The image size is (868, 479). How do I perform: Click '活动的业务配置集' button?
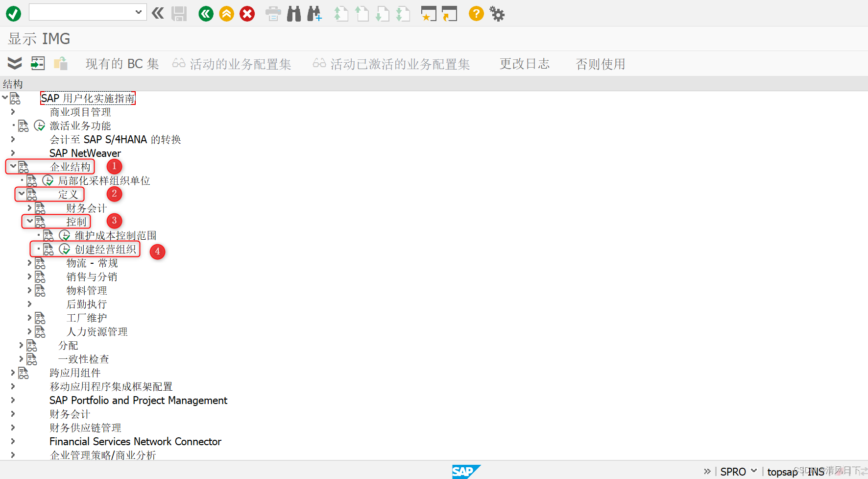click(232, 64)
